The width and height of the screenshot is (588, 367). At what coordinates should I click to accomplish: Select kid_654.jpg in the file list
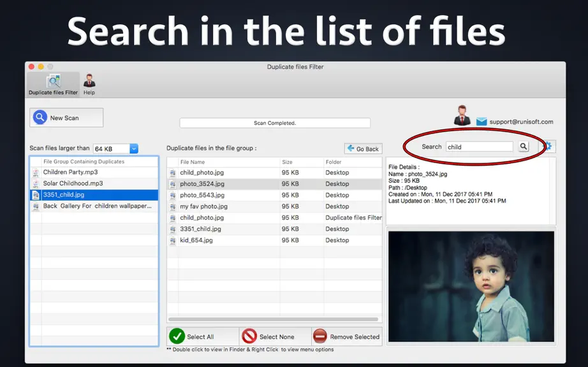(274, 240)
